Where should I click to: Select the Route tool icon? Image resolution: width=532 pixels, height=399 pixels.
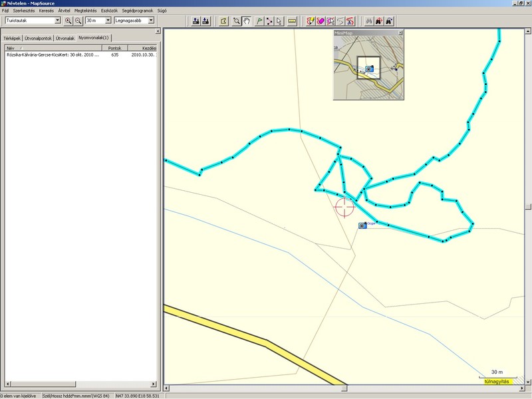point(269,21)
